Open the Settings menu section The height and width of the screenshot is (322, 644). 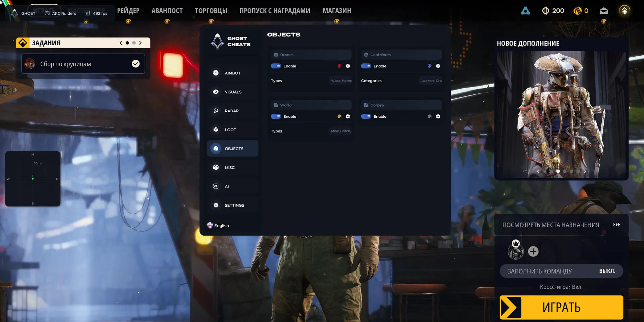point(232,205)
